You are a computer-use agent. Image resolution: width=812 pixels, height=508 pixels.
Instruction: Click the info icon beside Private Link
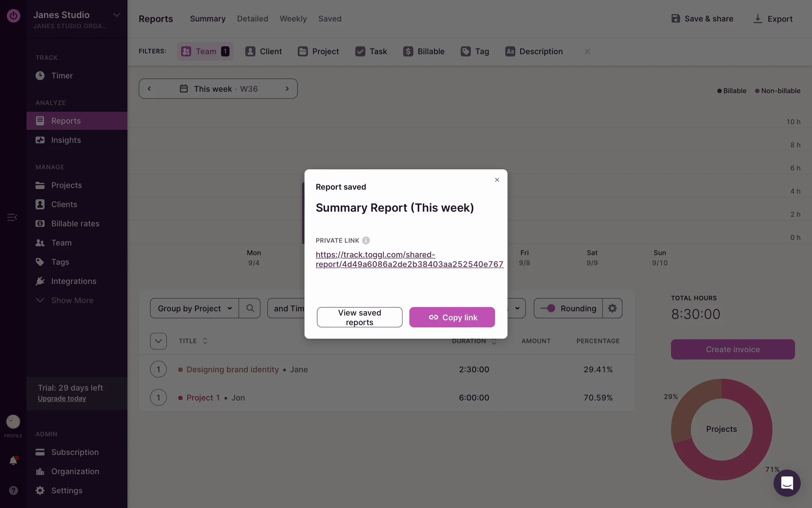366,240
